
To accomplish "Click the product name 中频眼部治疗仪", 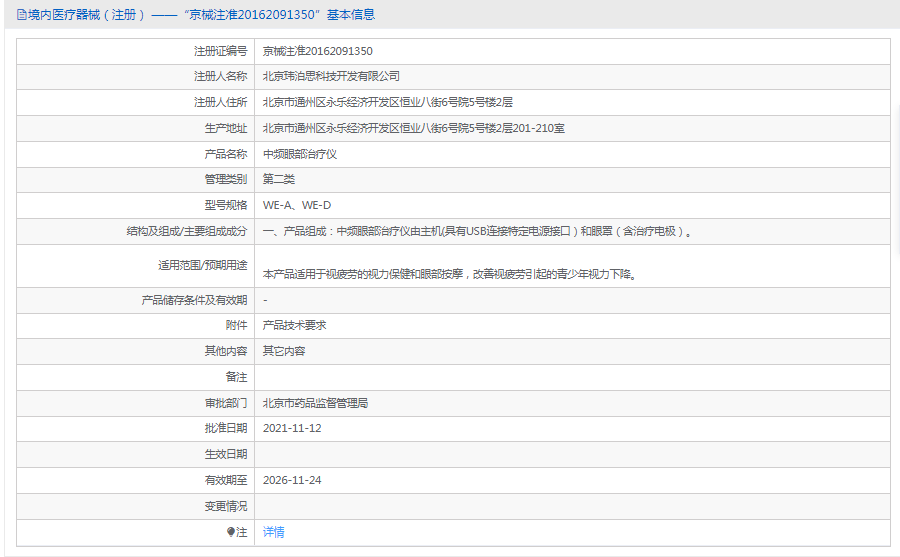I will point(300,154).
